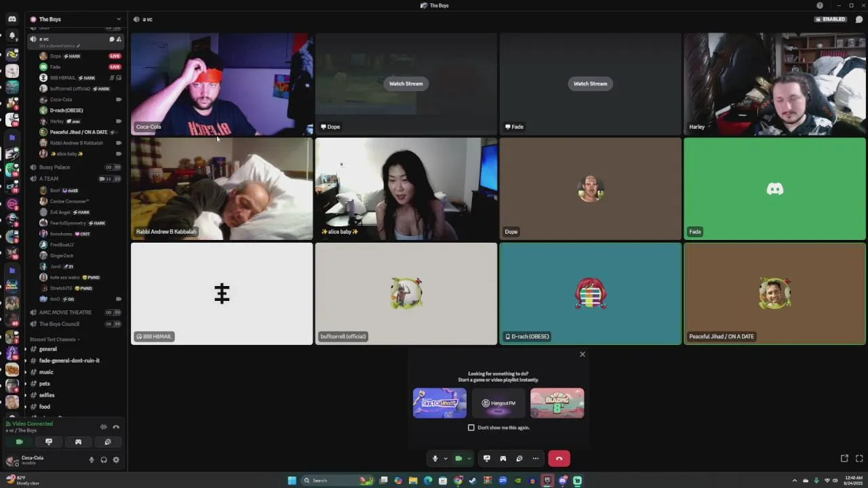868x488 pixels.
Task: Open Steam from the taskbar
Action: tap(473, 481)
